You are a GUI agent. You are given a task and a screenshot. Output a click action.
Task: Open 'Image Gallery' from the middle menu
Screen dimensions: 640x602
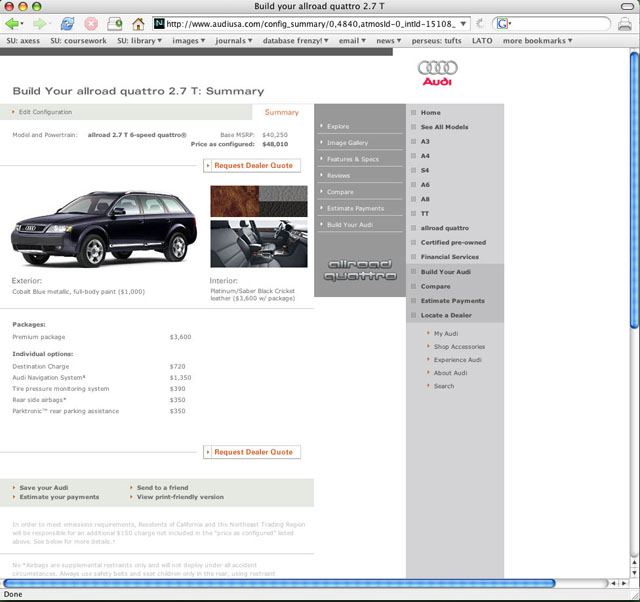pyautogui.click(x=347, y=143)
